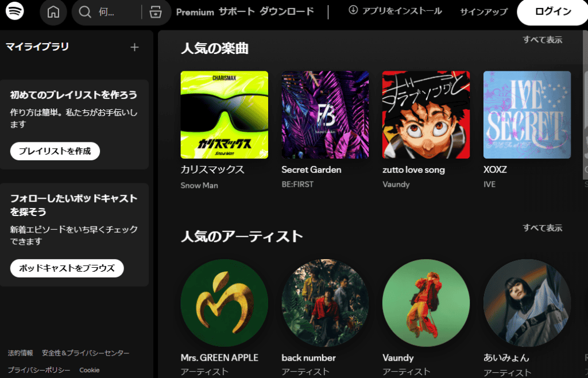Open the カリスマックス album cover
This screenshot has height=378, width=588.
point(224,114)
